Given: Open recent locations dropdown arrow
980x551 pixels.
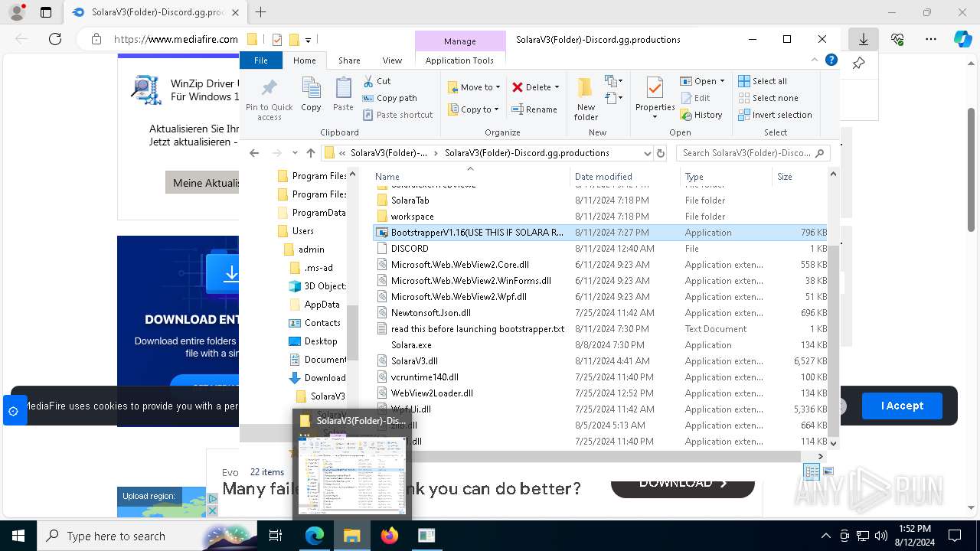Looking at the screenshot, I should coord(294,153).
